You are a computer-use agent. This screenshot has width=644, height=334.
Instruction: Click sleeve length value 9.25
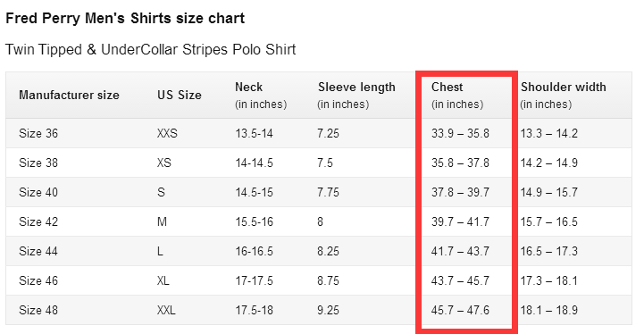328,310
